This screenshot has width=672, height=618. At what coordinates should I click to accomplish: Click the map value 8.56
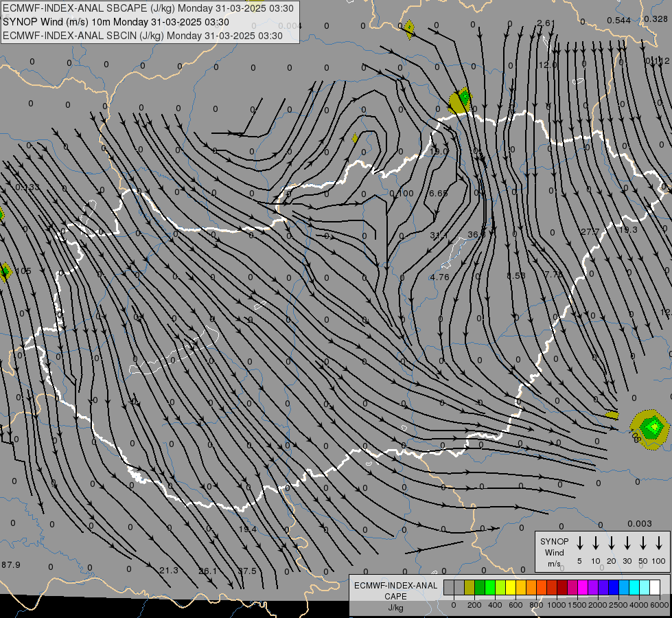(x=516, y=275)
